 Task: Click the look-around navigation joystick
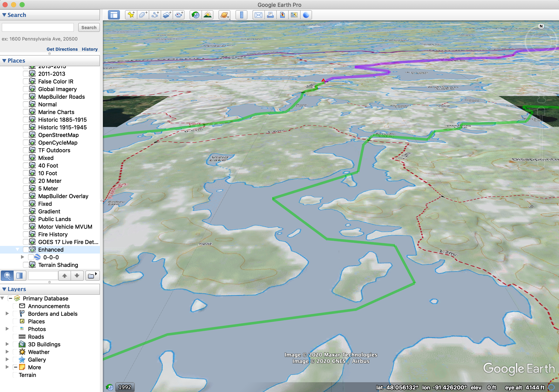541,42
